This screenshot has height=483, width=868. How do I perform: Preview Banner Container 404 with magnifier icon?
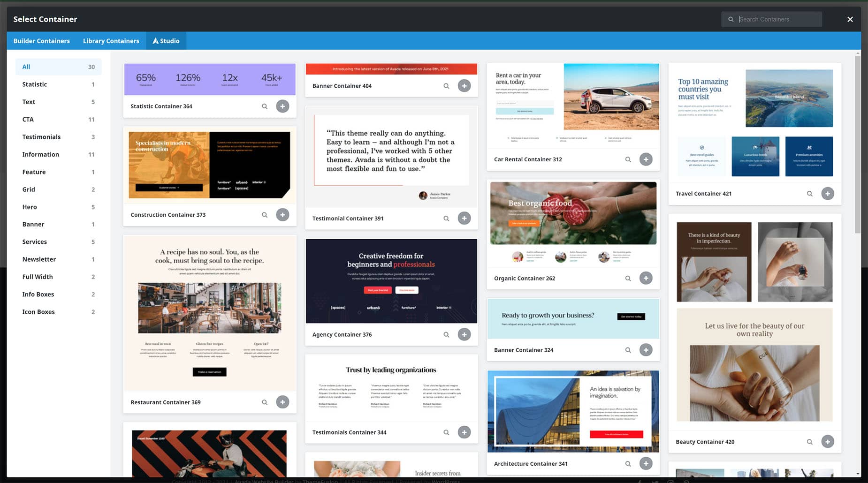point(446,86)
